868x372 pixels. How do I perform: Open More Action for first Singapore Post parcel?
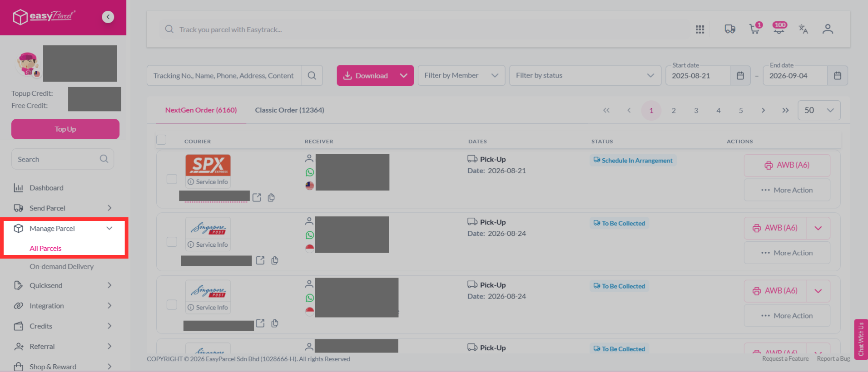pos(787,253)
